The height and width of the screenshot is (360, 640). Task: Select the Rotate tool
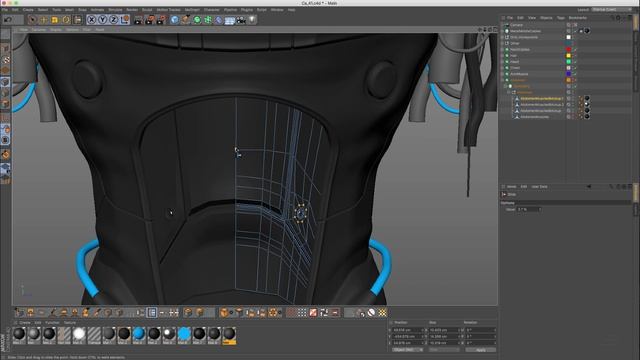pyautogui.click(x=66, y=20)
